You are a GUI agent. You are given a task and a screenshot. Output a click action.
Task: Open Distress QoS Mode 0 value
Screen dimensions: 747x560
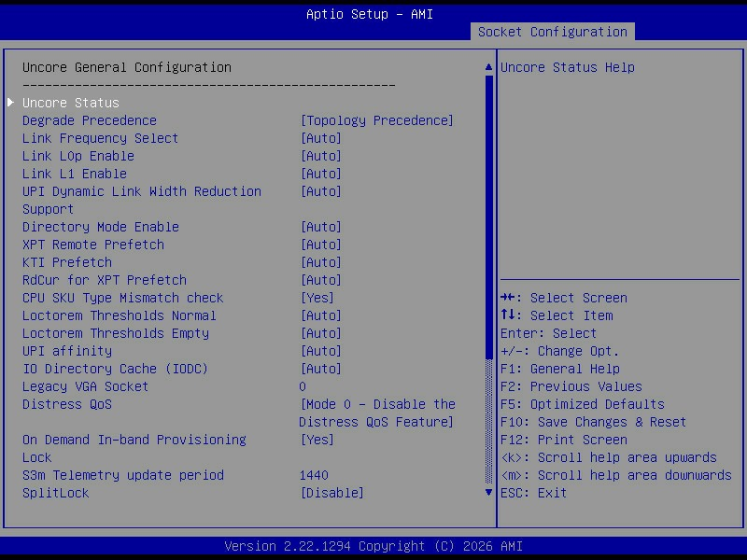click(377, 413)
